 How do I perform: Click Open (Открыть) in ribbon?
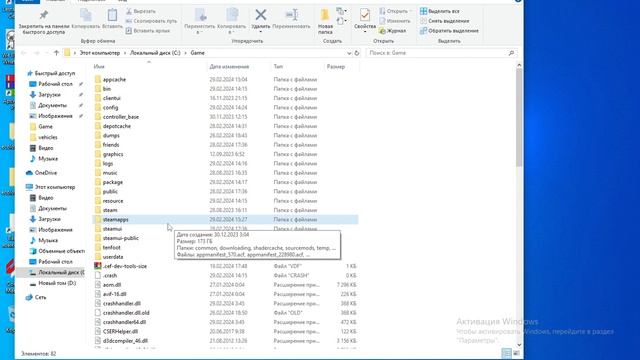coord(395,11)
